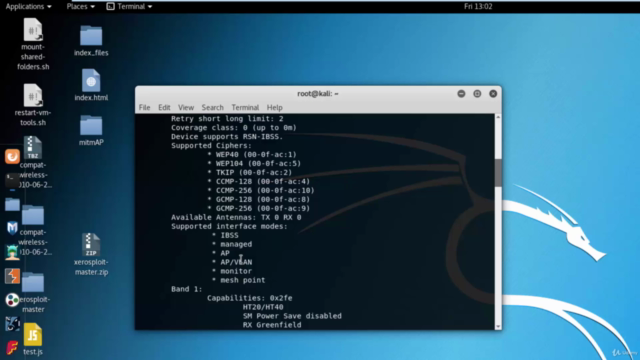Launch the orange browser icon in dock
This screenshot has width=640, height=360.
pos(12,156)
